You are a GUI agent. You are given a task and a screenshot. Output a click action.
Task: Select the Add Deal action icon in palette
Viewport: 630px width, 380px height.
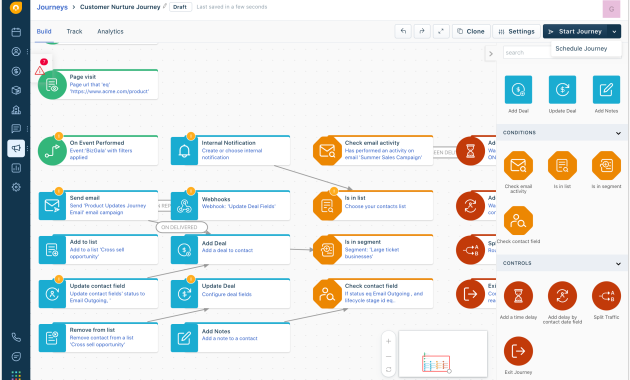click(518, 90)
